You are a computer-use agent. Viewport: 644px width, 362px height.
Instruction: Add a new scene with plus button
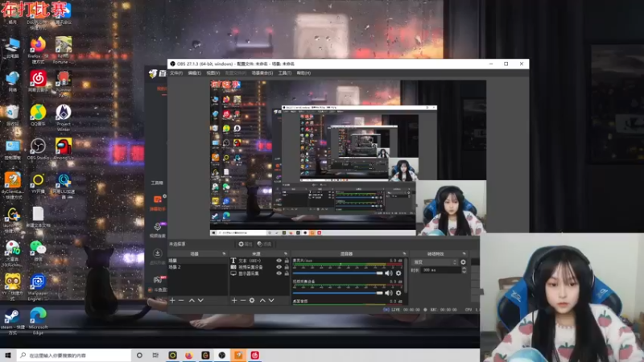172,300
